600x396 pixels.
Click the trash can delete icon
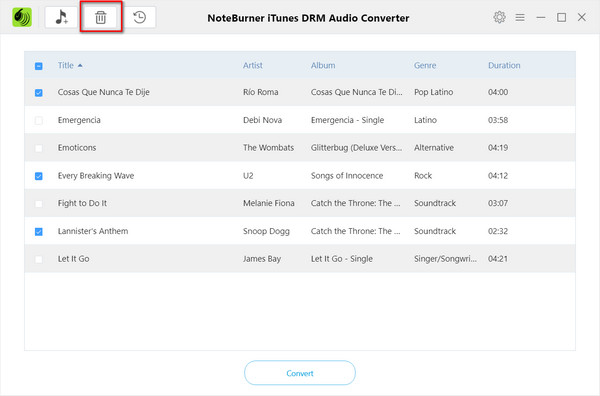click(x=101, y=17)
